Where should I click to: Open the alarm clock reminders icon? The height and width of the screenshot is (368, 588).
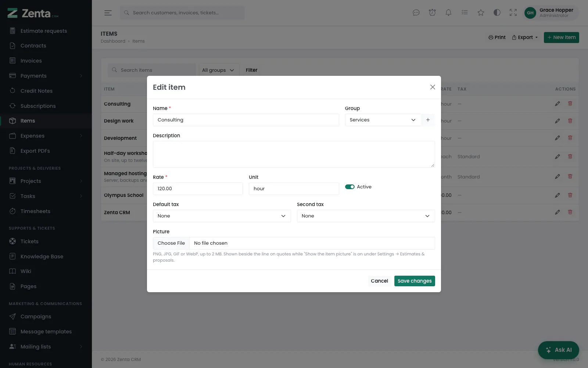click(x=432, y=13)
